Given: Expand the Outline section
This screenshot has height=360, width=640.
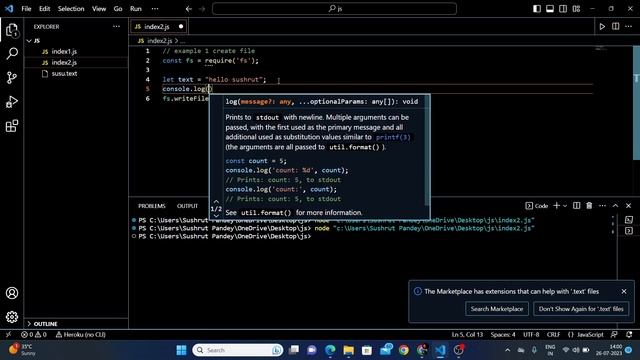Looking at the screenshot, I should coord(76,324).
